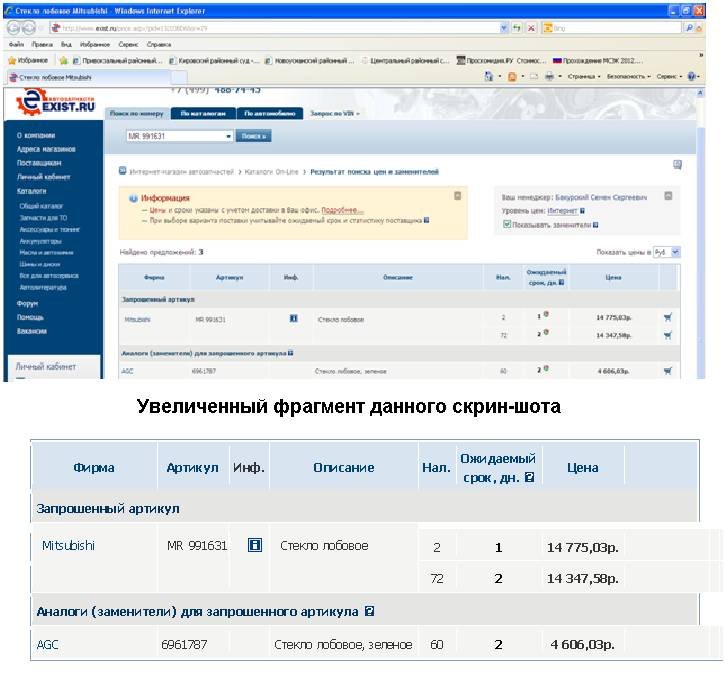Click the red stop loading icon

click(531, 28)
